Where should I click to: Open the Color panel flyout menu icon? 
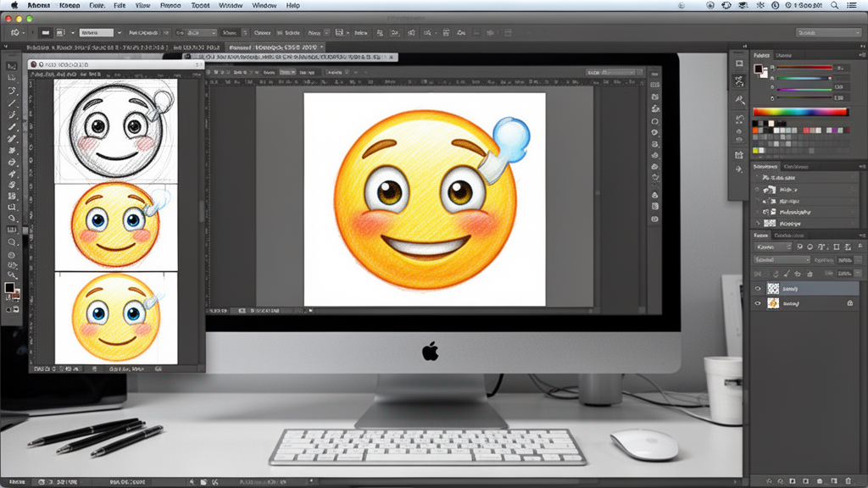861,55
